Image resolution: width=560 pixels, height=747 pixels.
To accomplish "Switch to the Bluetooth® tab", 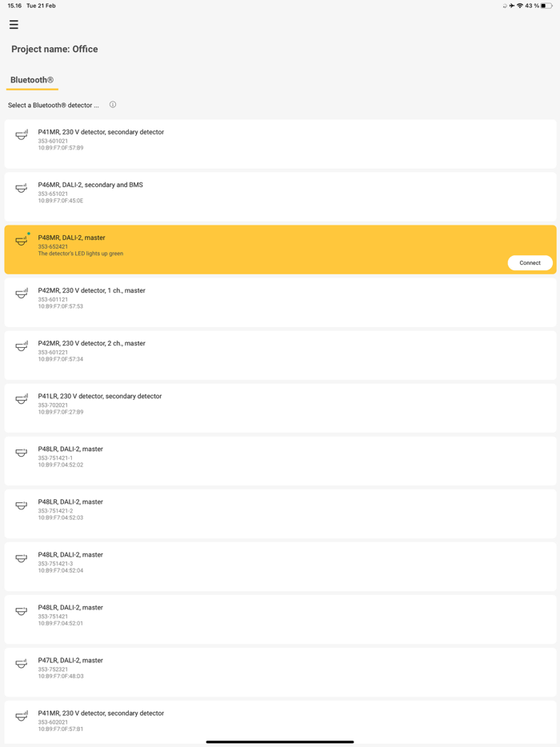I will (32, 80).
